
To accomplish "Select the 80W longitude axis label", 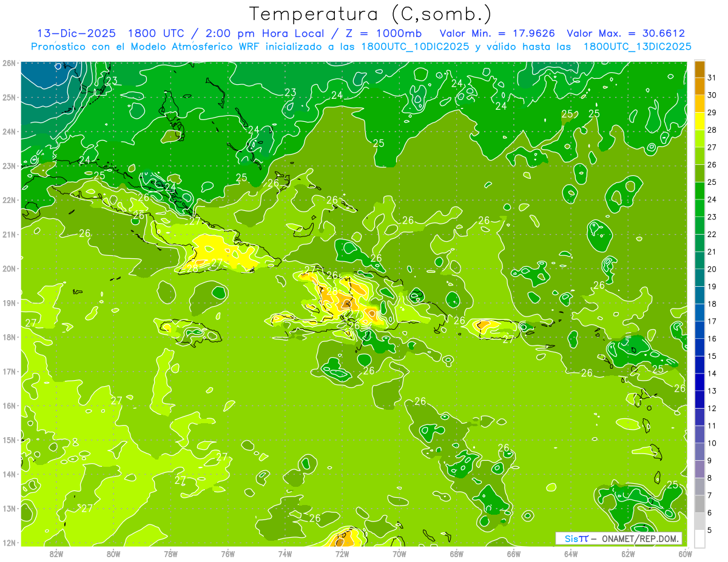I will click(x=113, y=554).
